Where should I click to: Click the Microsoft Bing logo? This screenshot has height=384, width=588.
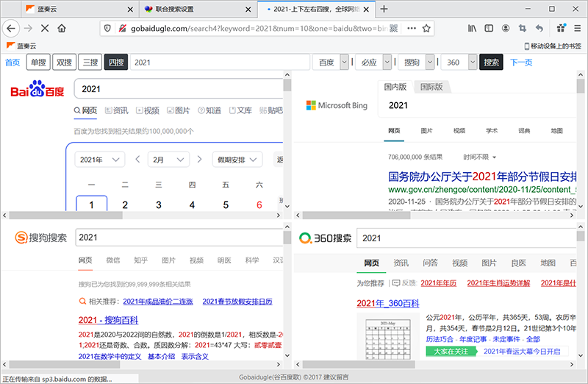pyautogui.click(x=337, y=106)
